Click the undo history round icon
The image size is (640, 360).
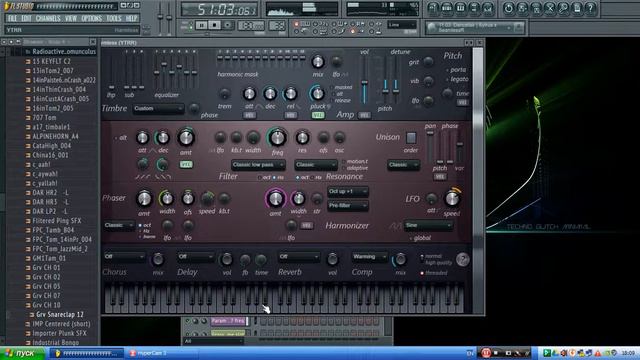(x=508, y=8)
